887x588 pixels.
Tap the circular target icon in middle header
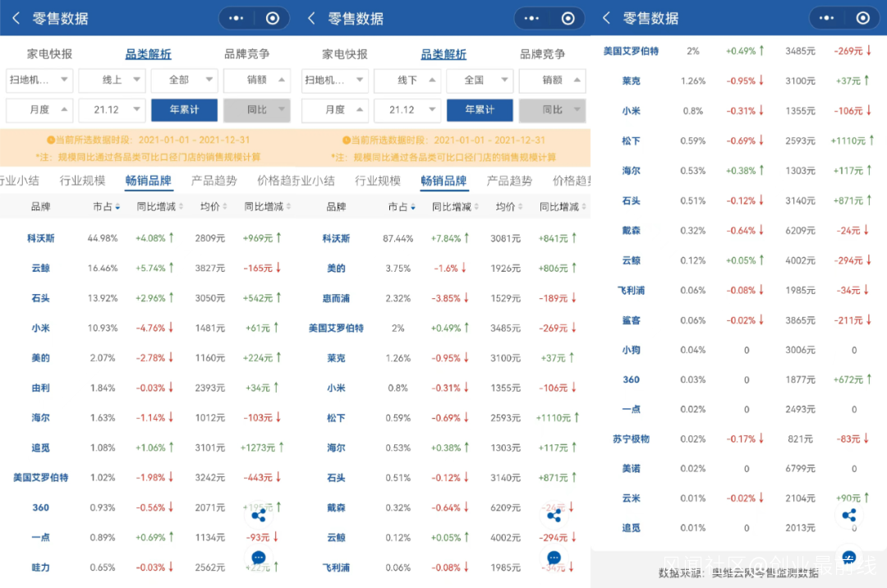coord(568,19)
